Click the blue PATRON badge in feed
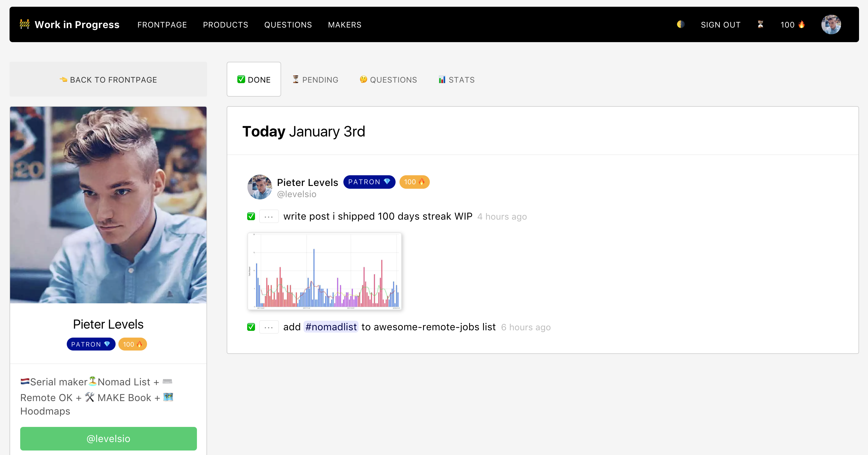868x455 pixels. (369, 182)
